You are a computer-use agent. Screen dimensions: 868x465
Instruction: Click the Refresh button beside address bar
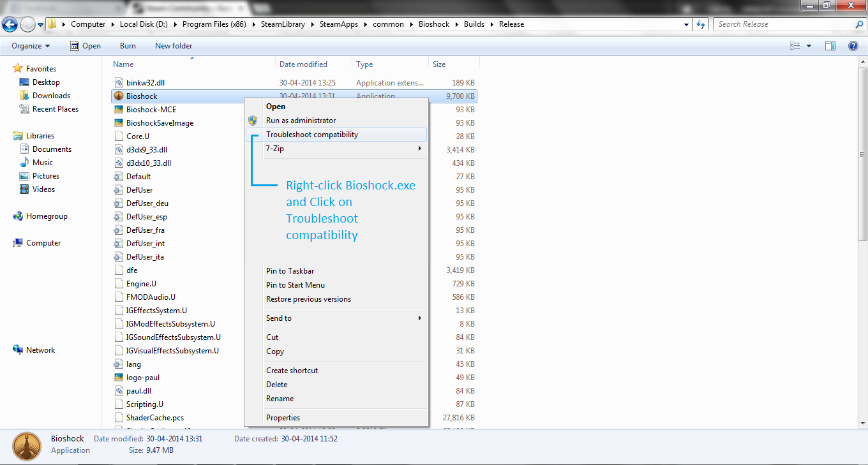701,24
